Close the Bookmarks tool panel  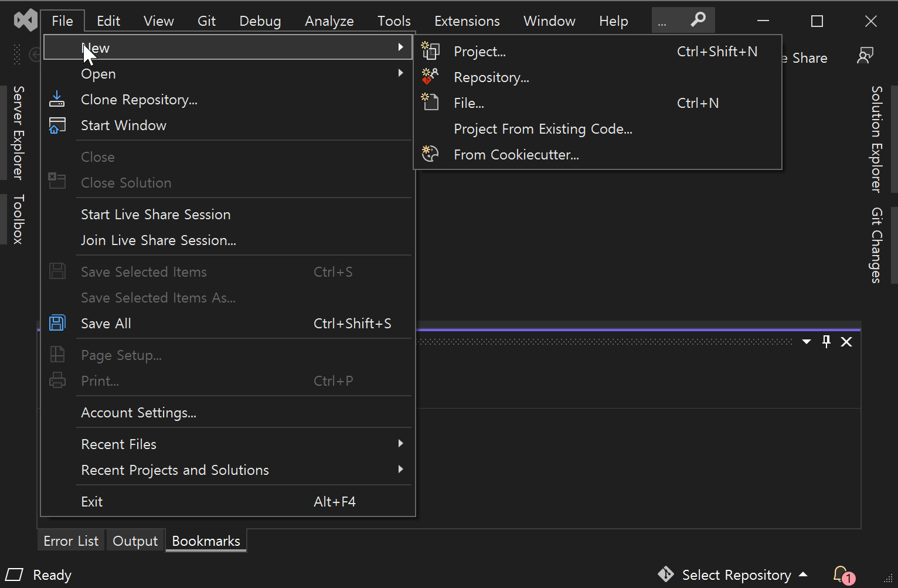846,342
